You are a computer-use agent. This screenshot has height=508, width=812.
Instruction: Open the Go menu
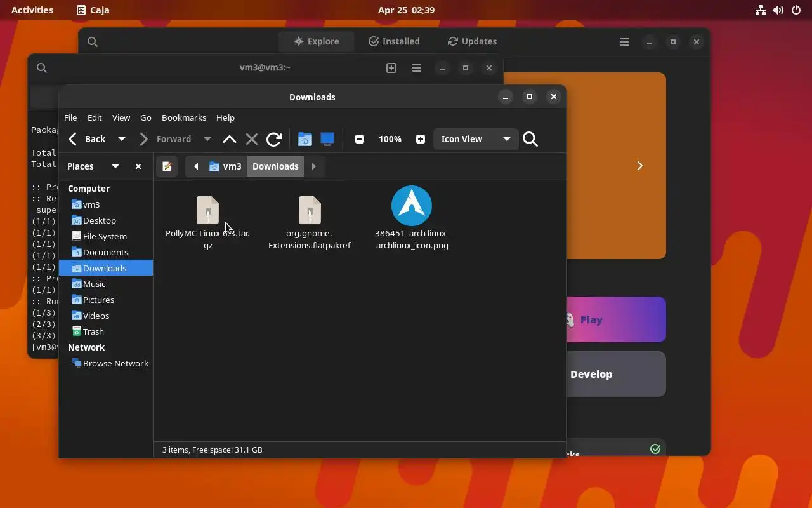point(146,117)
